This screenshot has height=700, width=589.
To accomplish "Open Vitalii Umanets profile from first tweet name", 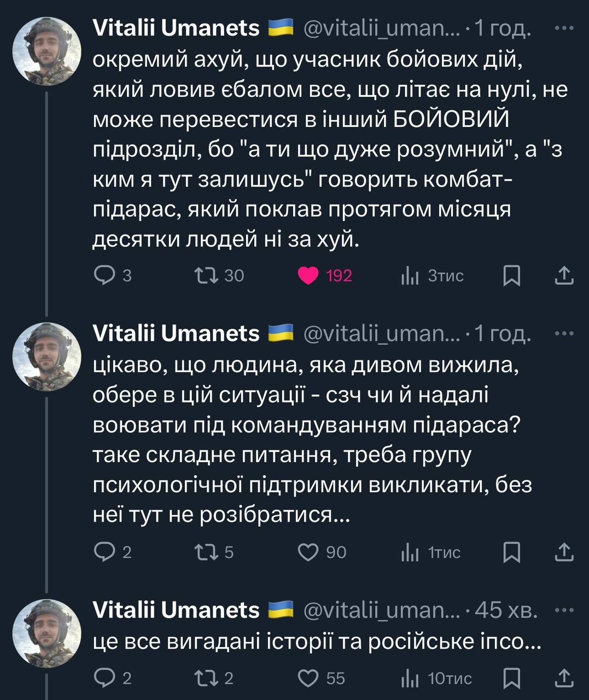I will (176, 28).
